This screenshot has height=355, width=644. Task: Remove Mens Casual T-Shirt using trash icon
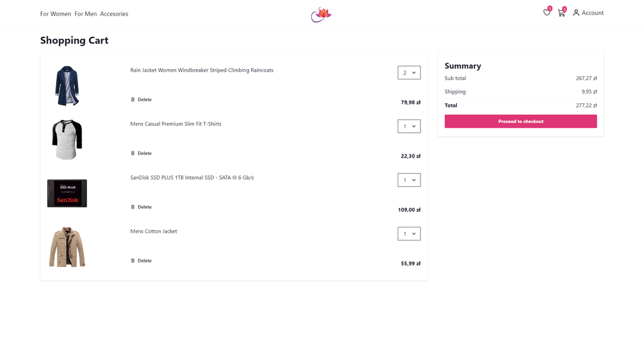click(x=133, y=153)
